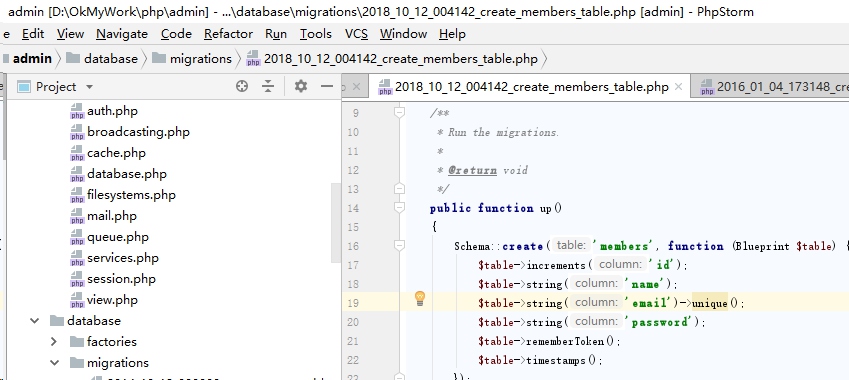Open Project panel settings gear

[301, 86]
